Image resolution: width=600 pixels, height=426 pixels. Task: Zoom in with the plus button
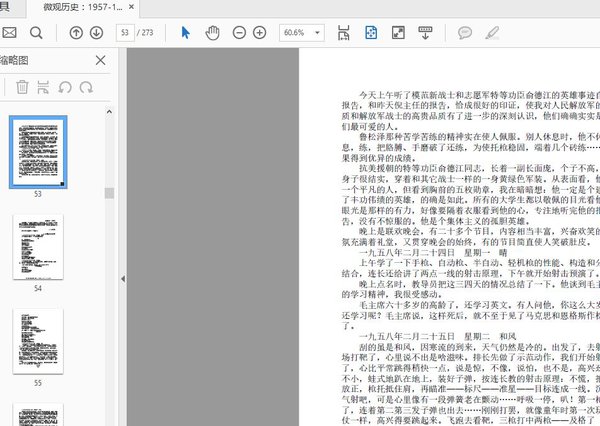coord(260,33)
